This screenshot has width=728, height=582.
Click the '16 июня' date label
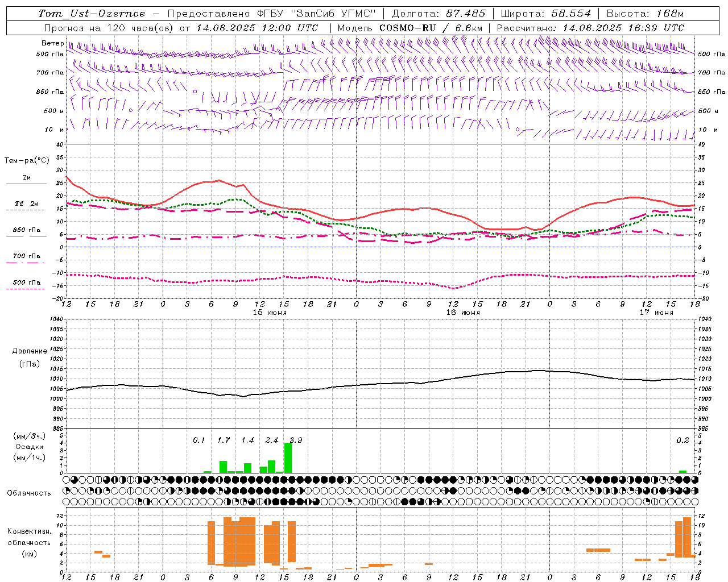pyautogui.click(x=463, y=313)
